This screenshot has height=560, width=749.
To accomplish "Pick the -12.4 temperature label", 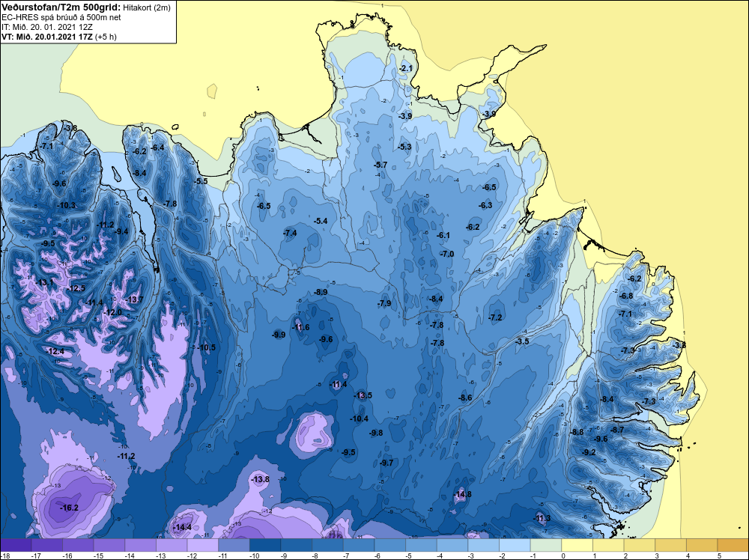I will point(55,351).
